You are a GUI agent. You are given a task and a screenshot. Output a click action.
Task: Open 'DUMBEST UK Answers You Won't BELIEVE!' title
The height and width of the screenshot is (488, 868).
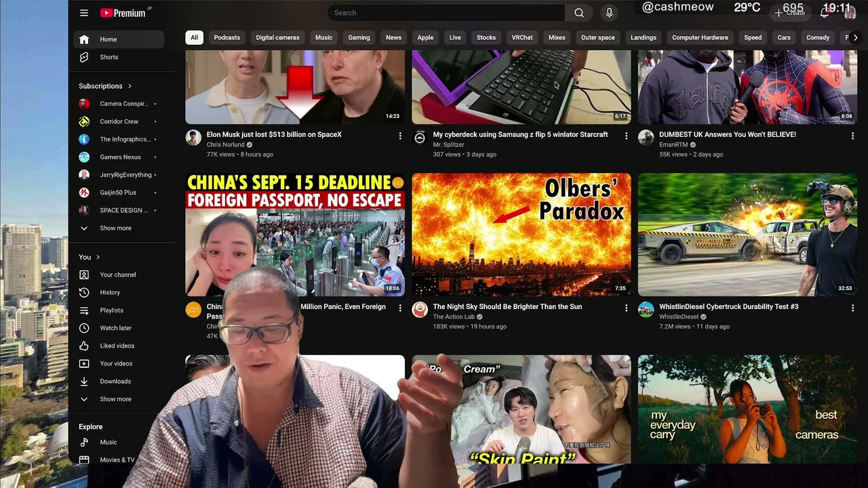(x=728, y=135)
